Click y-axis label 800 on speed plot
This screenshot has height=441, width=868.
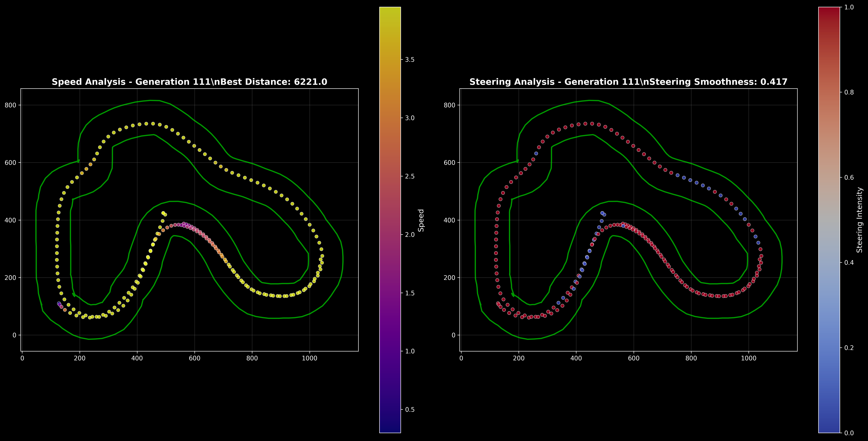click(10, 105)
